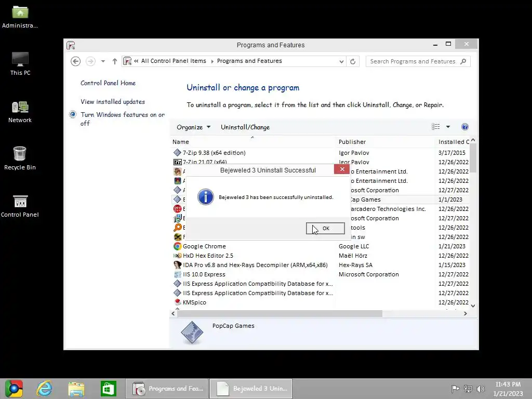This screenshot has height=399, width=532.
Task: Open Recycle Bin on desktop
Action: point(20,158)
